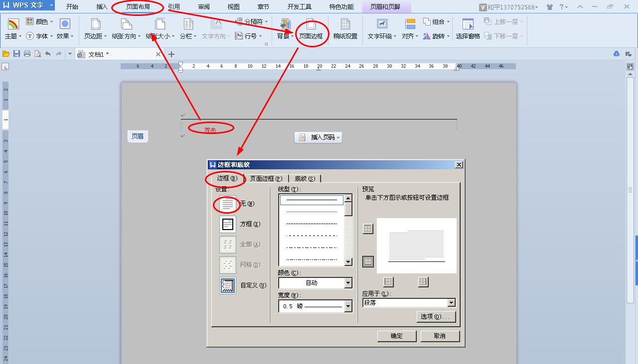Open the quick access toolbar customize arrow
The width and height of the screenshot is (638, 364).
click(x=70, y=54)
